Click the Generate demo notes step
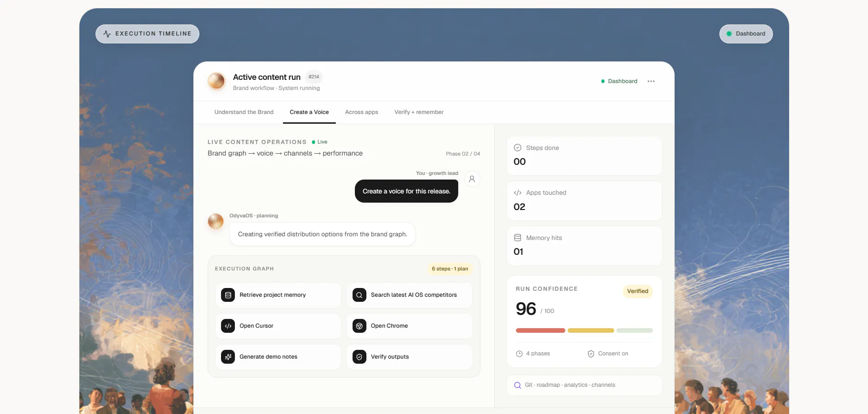Image resolution: width=868 pixels, height=414 pixels. click(x=278, y=357)
